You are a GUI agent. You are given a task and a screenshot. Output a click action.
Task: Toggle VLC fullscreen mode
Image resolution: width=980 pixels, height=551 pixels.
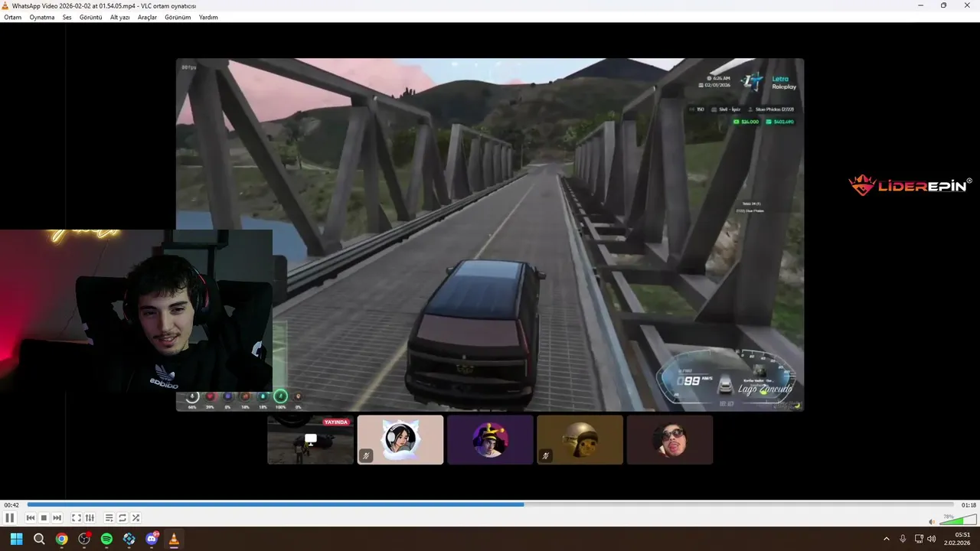click(77, 518)
